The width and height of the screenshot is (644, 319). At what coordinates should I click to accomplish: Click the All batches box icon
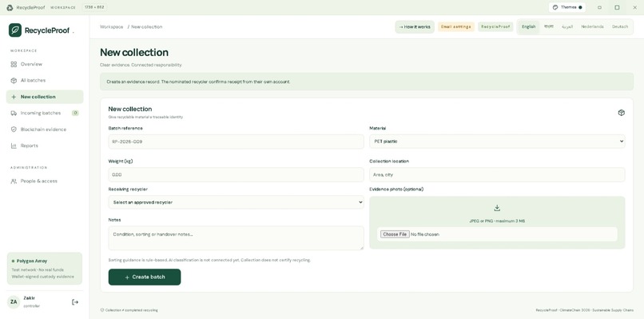click(14, 81)
